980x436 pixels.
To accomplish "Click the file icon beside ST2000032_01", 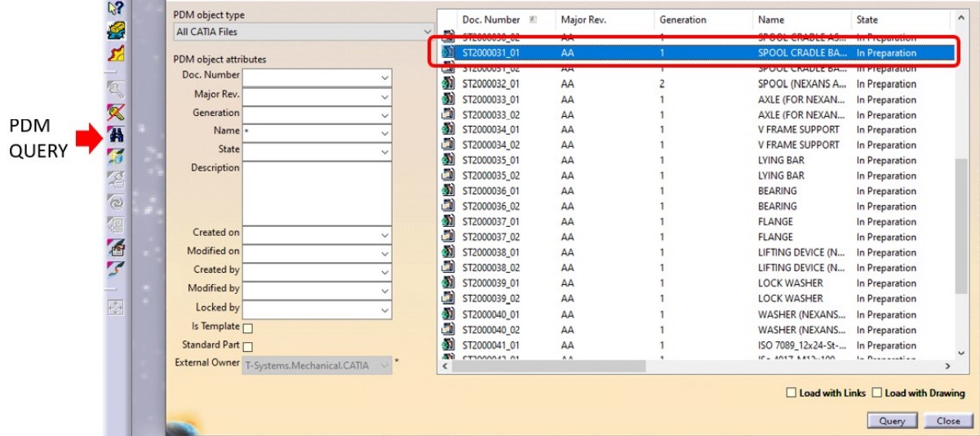I will 448,84.
